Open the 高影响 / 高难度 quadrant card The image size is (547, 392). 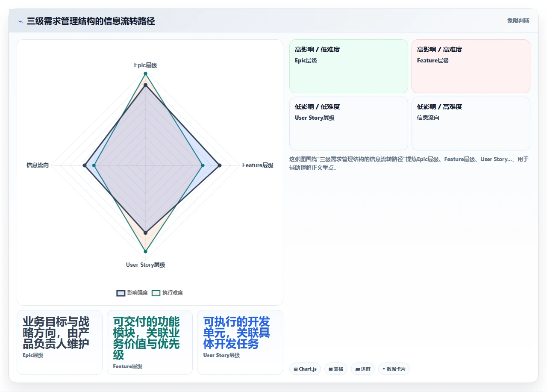471,66
